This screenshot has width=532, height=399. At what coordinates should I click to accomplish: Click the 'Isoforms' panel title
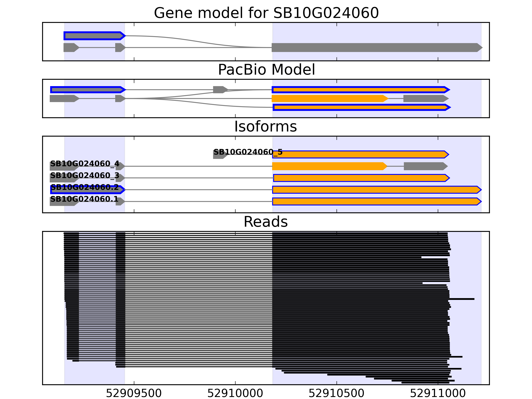pyautogui.click(x=266, y=127)
